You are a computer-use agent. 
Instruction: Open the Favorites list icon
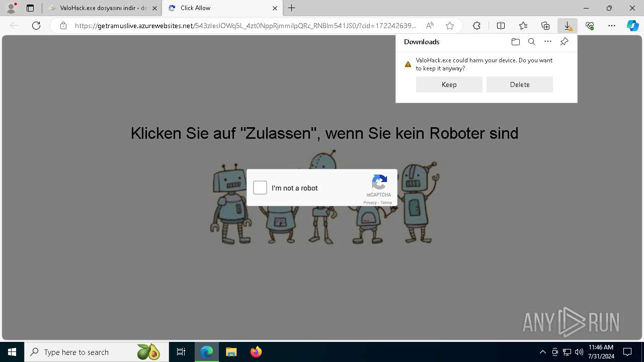coord(523,26)
